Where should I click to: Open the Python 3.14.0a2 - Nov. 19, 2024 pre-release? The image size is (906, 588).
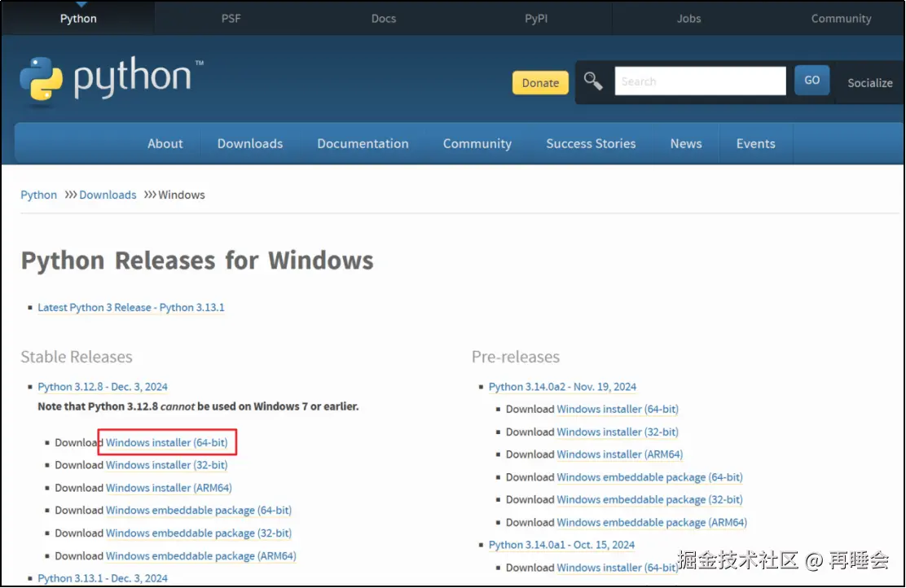coord(562,386)
